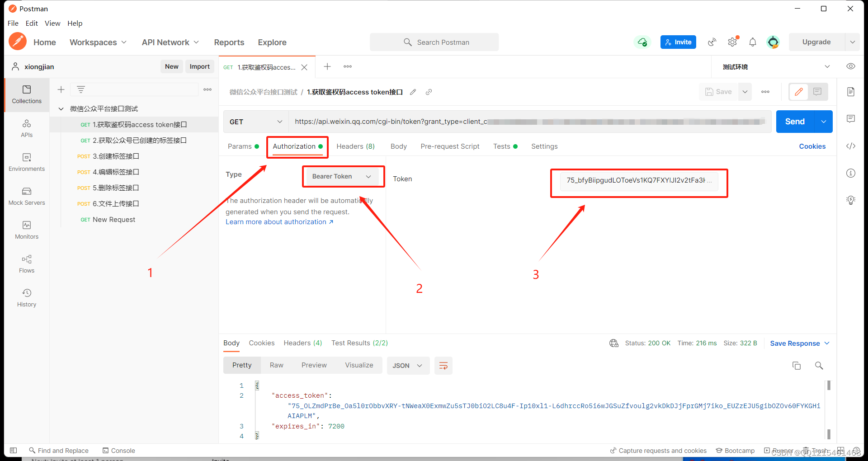Open the Collections sidebar panel
Screen dimensions: 868x461
tap(27, 94)
